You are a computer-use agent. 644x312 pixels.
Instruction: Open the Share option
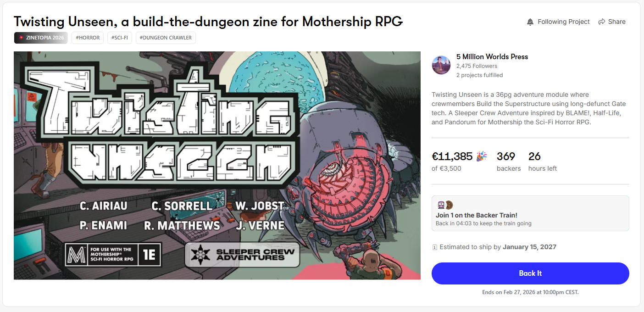pos(612,22)
